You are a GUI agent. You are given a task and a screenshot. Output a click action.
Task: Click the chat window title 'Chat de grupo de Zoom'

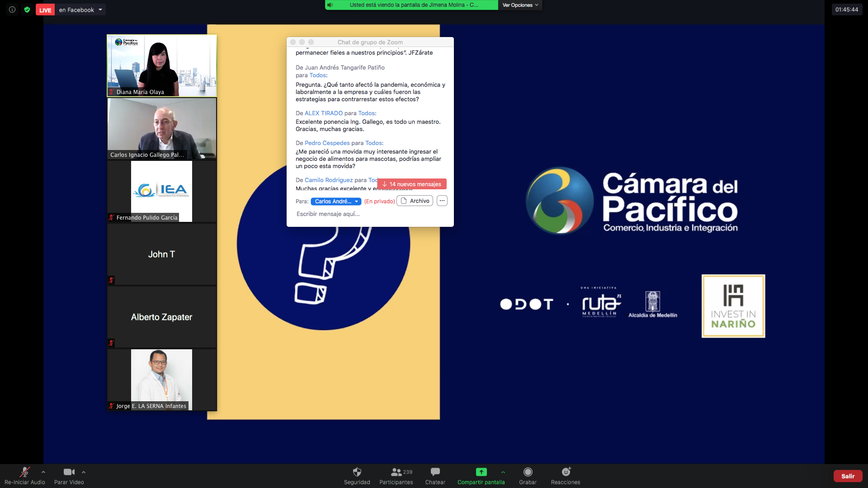(370, 42)
